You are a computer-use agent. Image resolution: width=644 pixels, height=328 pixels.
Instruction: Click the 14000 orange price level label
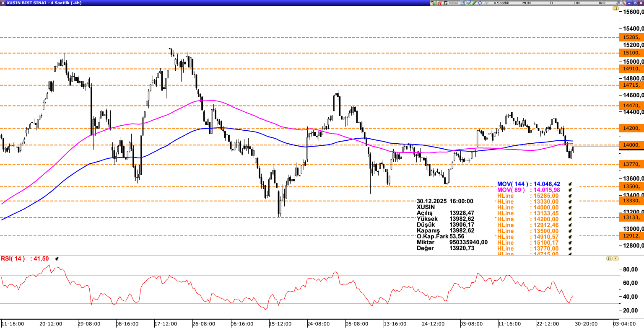[x=631, y=145]
